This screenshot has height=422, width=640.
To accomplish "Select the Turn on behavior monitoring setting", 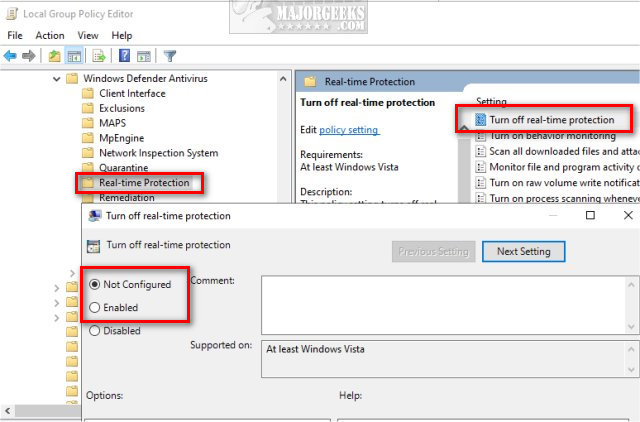I will coord(552,135).
